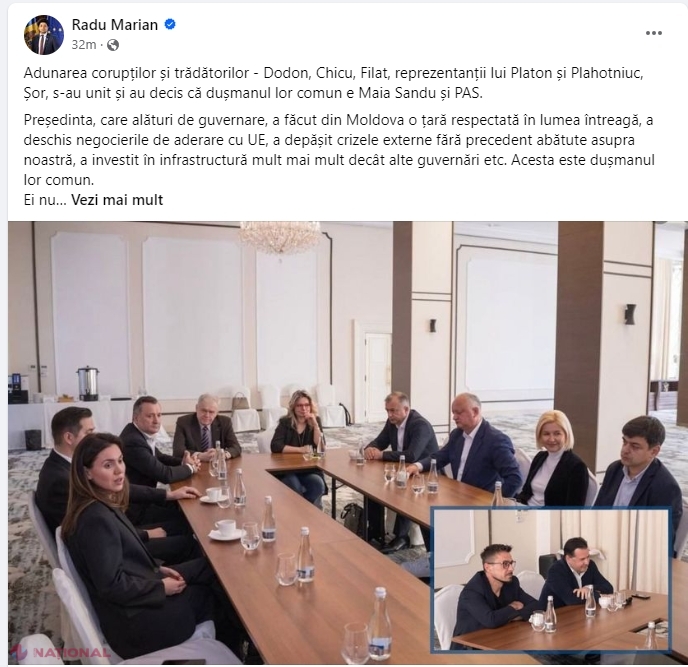Image resolution: width=688 pixels, height=667 pixels.
Task: Click the truncated 'Ei nu...' text
Action: click(x=45, y=200)
